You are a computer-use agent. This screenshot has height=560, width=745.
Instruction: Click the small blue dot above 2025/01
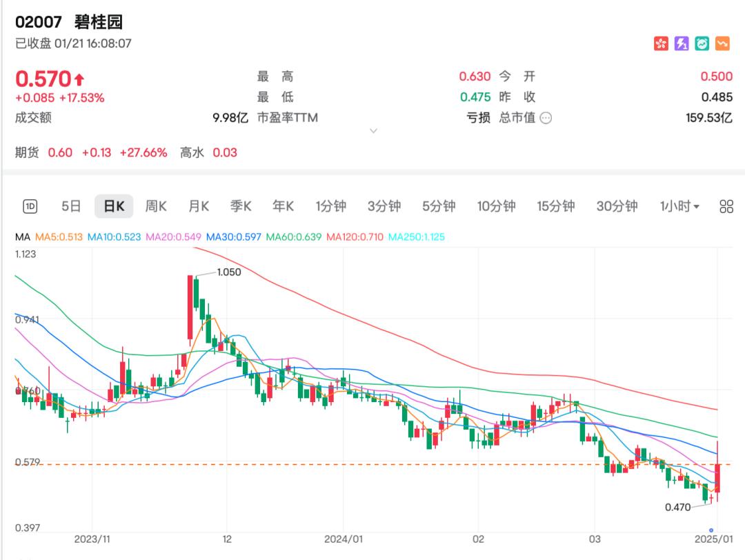point(711,530)
